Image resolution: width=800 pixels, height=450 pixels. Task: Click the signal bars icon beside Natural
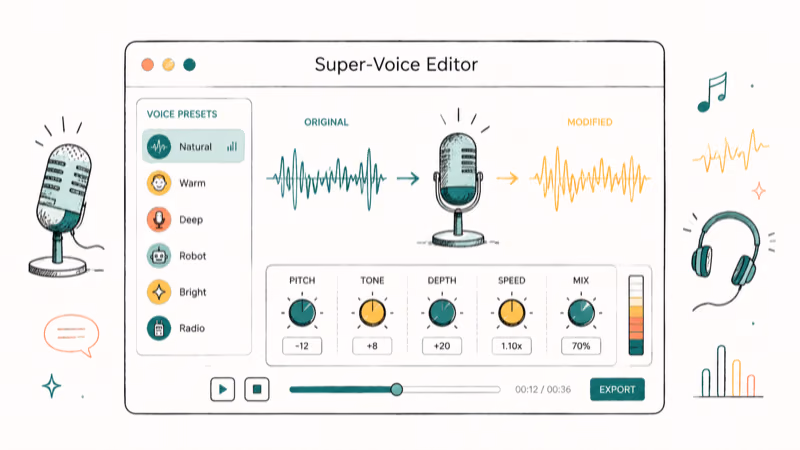(x=232, y=147)
